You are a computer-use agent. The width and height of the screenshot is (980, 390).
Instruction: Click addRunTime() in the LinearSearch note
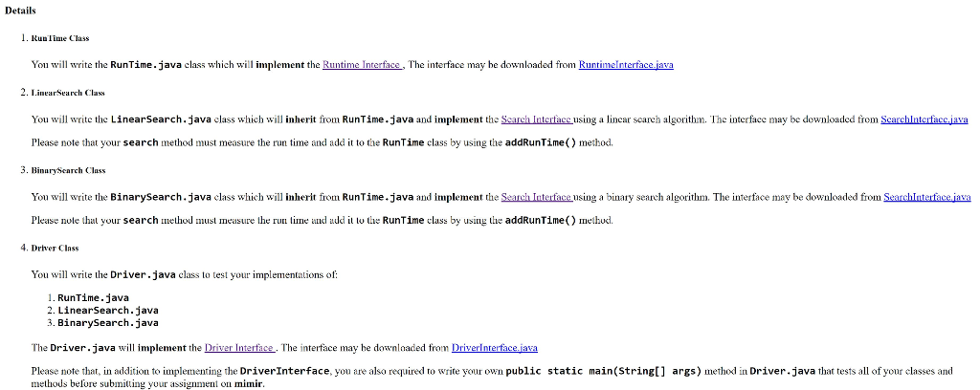tap(541, 142)
